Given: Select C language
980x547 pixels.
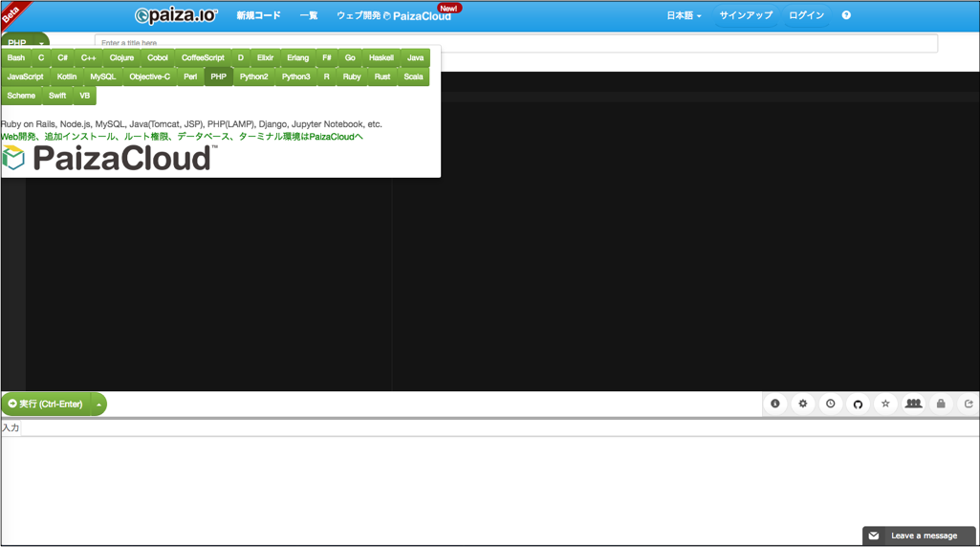Looking at the screenshot, I should [x=41, y=57].
